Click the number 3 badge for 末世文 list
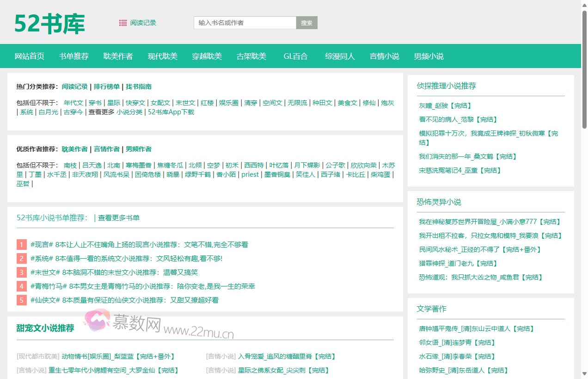Image resolution: width=588 pixels, height=379 pixels. pos(22,272)
